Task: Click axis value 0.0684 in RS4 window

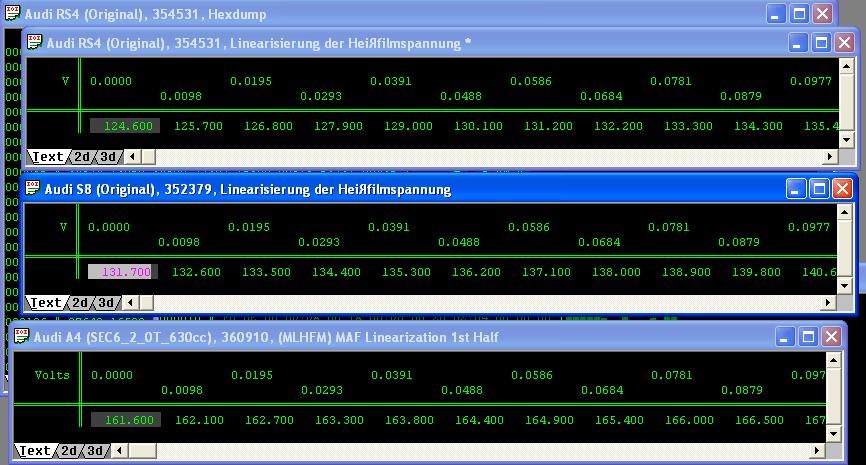Action: (601, 96)
